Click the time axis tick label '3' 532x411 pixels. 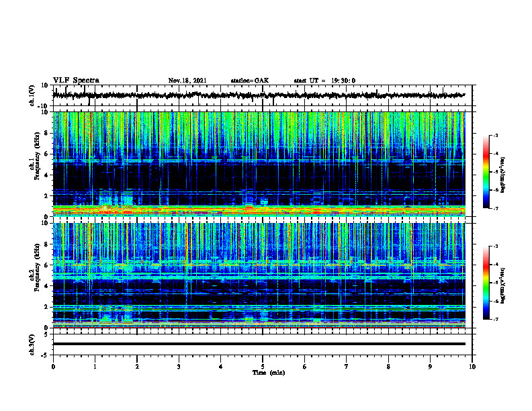pos(179,367)
